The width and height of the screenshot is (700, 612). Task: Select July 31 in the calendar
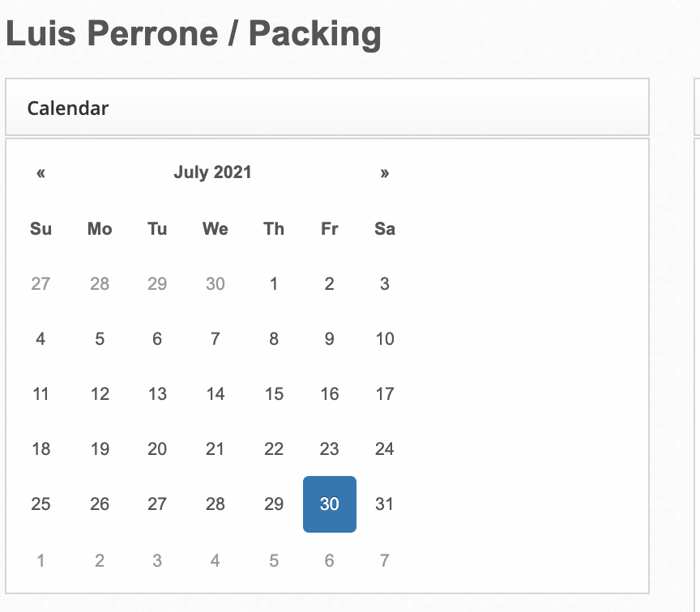coord(385,504)
